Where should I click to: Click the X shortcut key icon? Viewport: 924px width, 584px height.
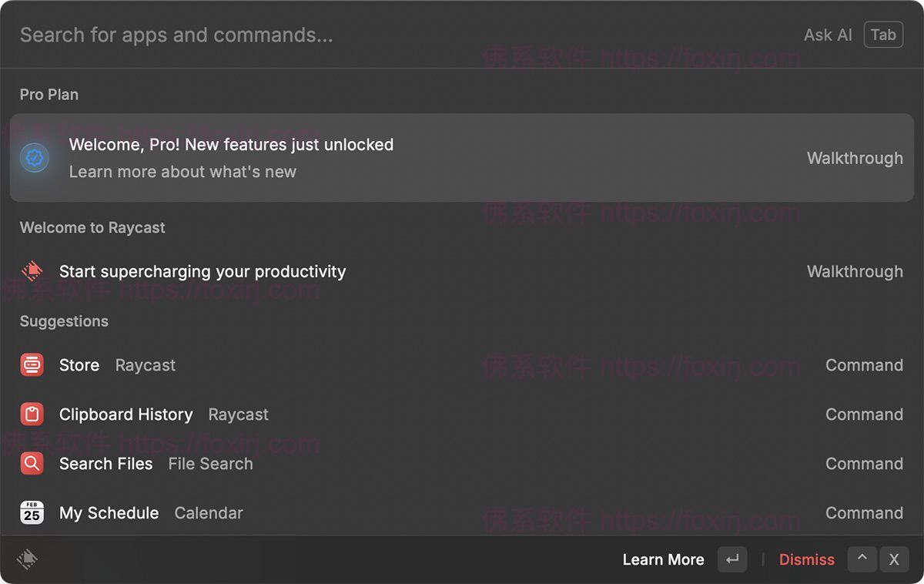tap(894, 559)
